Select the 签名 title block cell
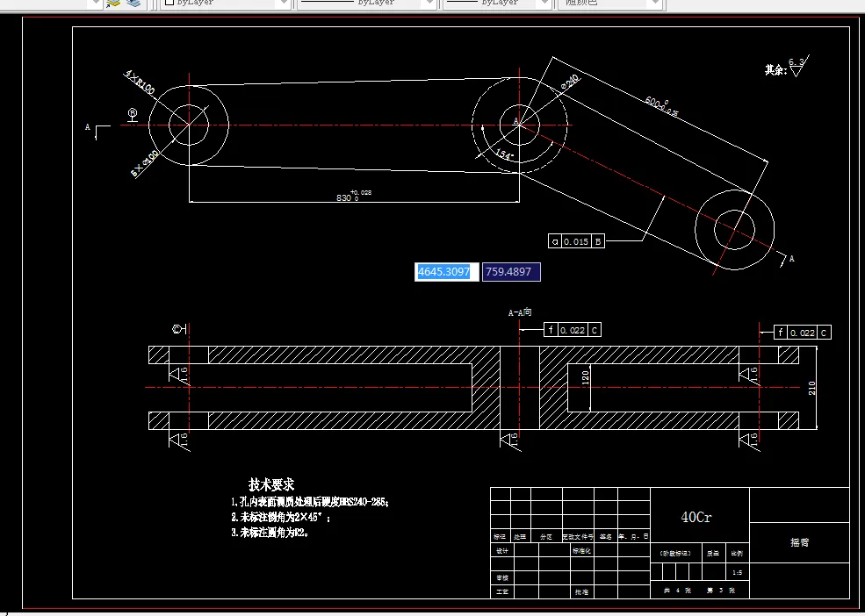Image resolution: width=865 pixels, height=616 pixels. point(606,537)
